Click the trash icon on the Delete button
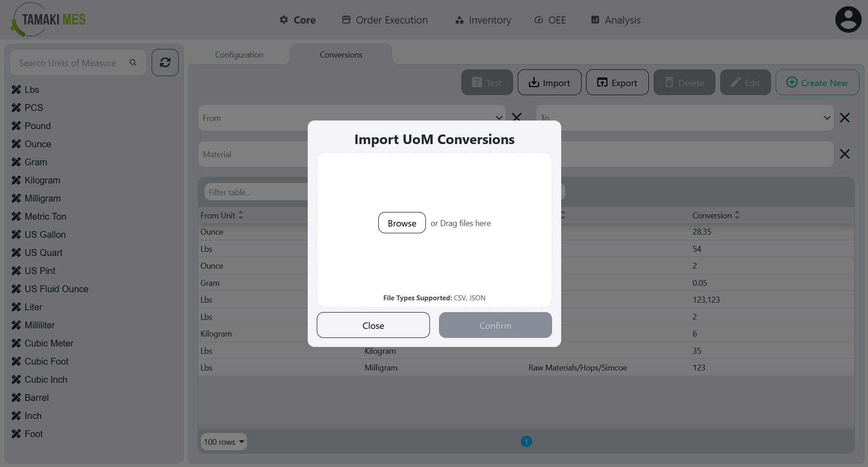The image size is (868, 467). coord(670,82)
